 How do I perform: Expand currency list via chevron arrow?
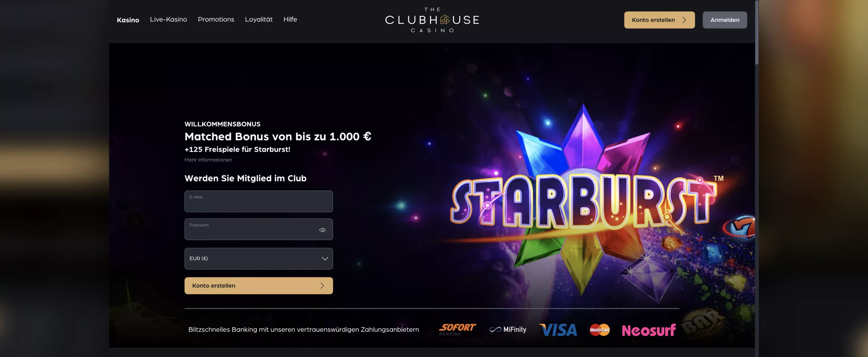tap(325, 258)
